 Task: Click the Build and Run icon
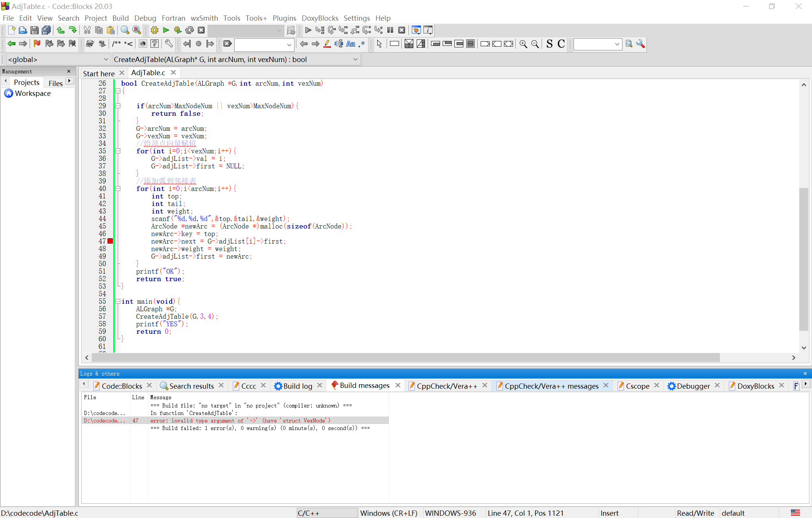pos(178,30)
